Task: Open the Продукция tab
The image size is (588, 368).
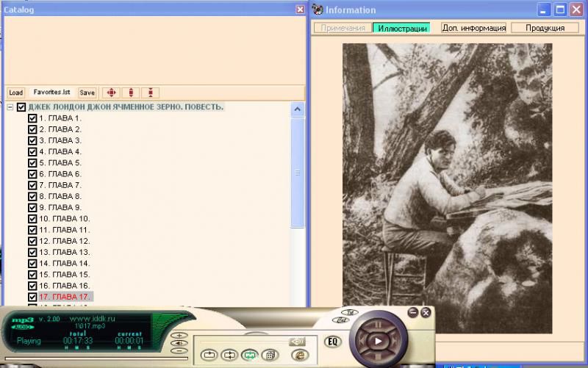Action: tap(538, 28)
